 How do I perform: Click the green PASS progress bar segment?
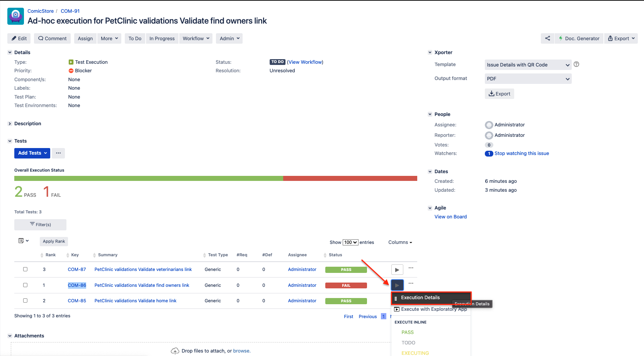click(x=149, y=179)
